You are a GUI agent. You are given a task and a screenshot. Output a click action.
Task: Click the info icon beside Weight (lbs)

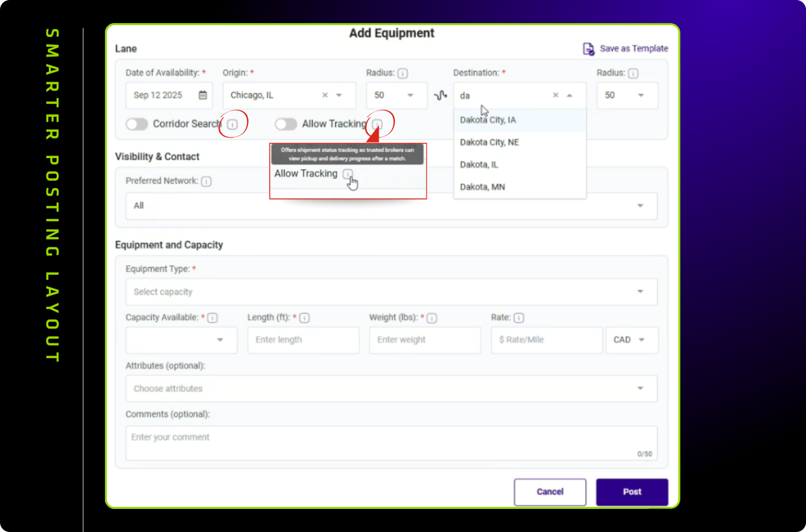432,318
